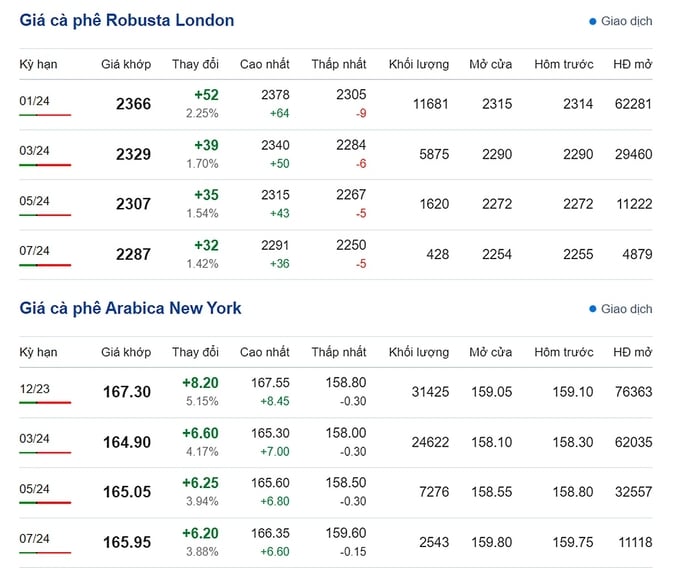Click Arabica low price 158.80
Image resolution: width=680 pixels, height=568 pixels.
pos(346,382)
